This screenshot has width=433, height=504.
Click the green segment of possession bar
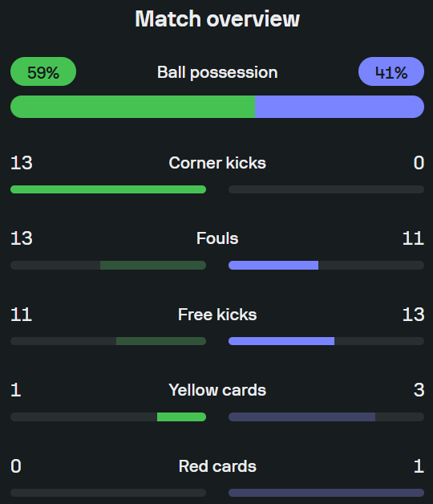132,107
